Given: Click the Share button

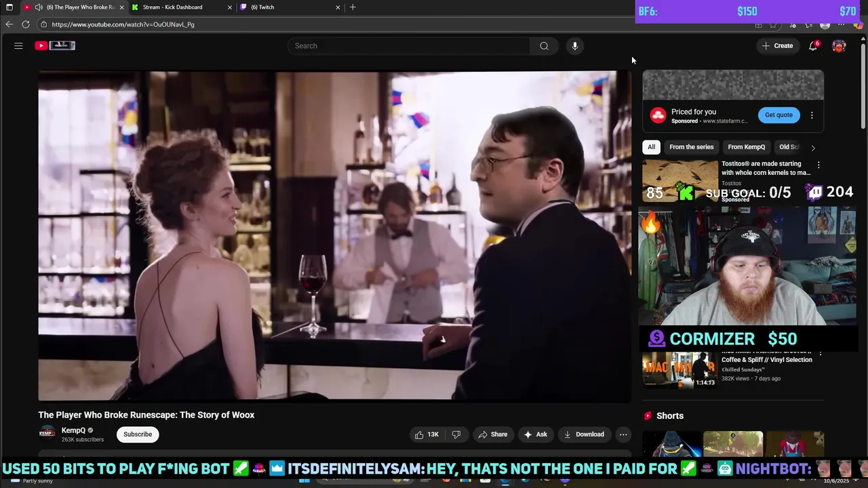Looking at the screenshot, I should (x=492, y=434).
